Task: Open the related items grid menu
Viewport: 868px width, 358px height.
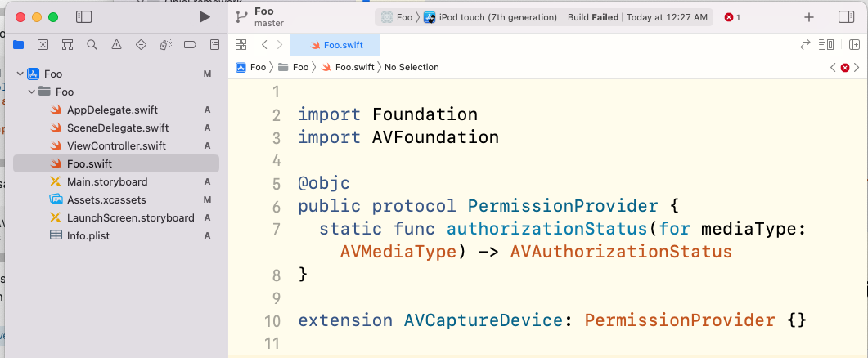Action: click(x=241, y=45)
